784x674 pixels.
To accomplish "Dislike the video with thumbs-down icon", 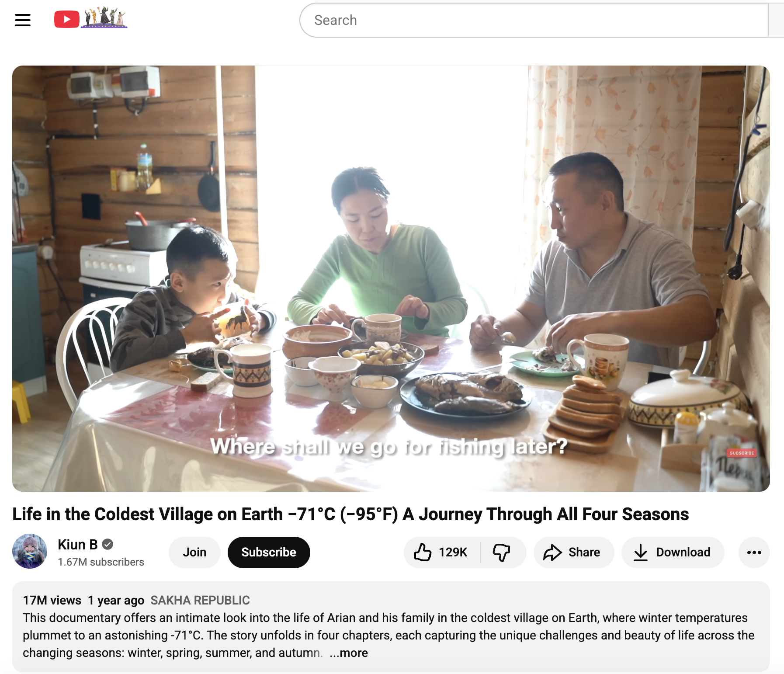I will pyautogui.click(x=501, y=552).
